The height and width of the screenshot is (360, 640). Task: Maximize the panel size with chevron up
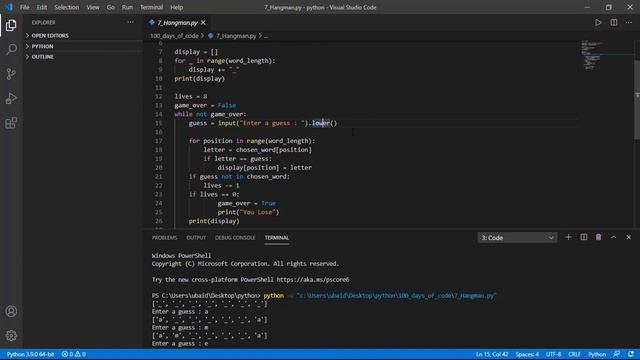tap(613, 237)
